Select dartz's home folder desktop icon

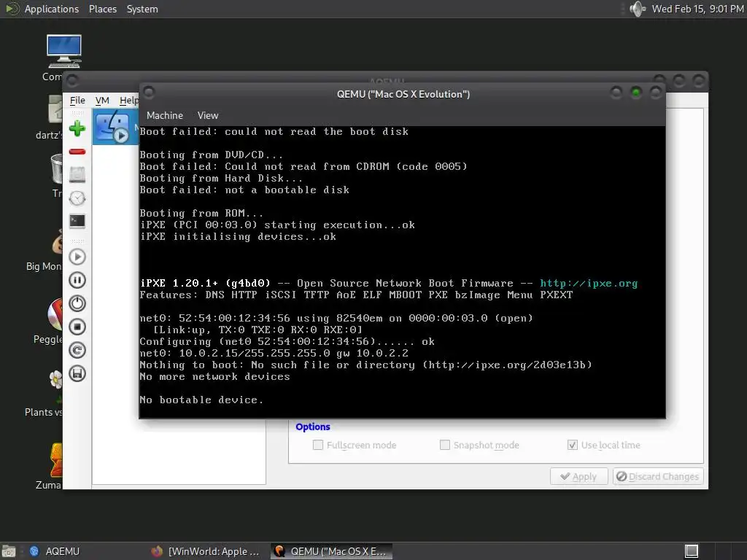(55, 109)
